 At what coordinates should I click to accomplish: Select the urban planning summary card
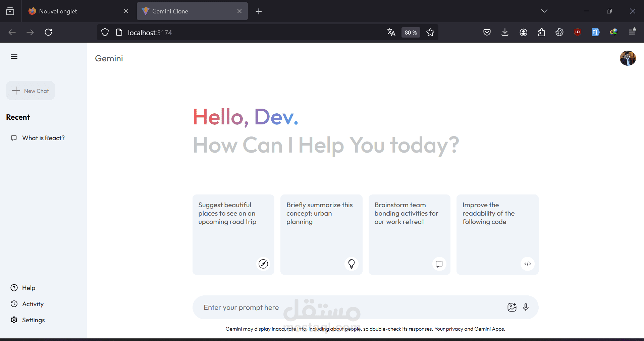(321, 235)
